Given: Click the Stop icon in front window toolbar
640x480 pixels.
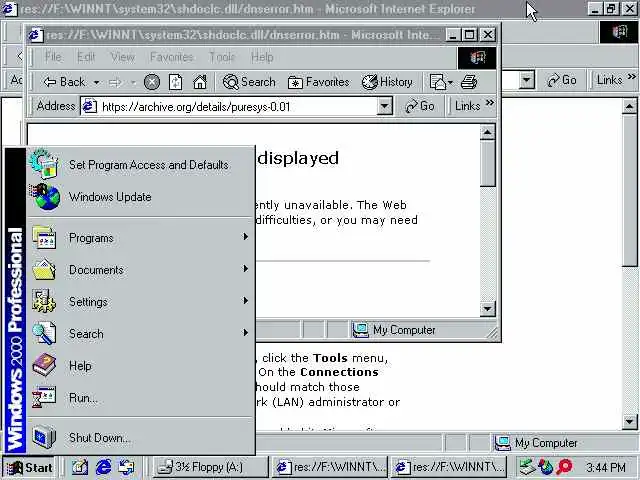Looking at the screenshot, I should pyautogui.click(x=151, y=82).
